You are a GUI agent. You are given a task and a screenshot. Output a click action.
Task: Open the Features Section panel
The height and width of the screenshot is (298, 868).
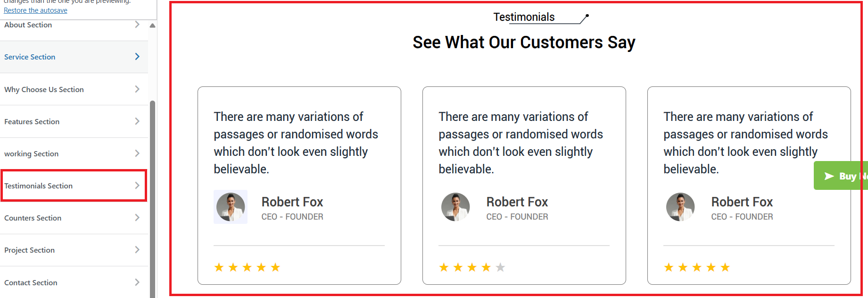[x=32, y=121]
